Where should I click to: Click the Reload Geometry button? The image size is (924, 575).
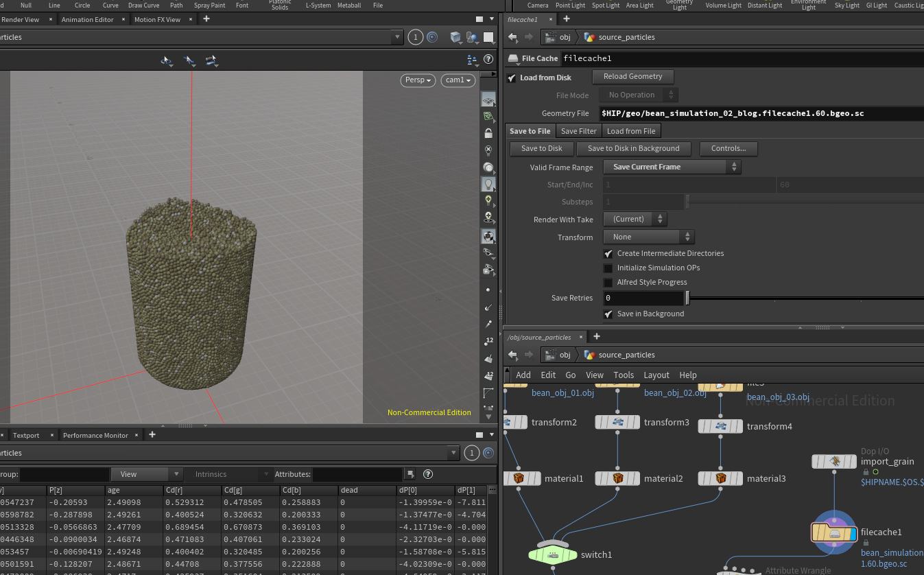(x=632, y=77)
